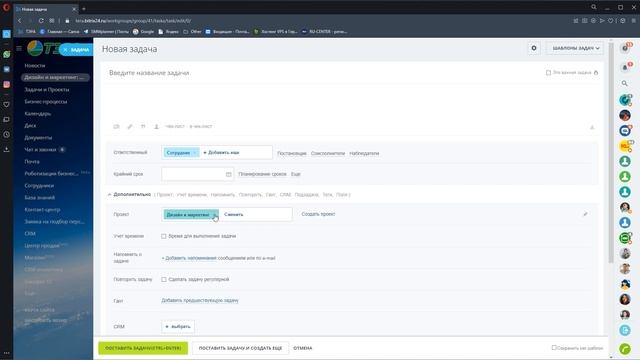Expand the 'Еще' deadline options
Screen dimensions: 640x360
pos(296,174)
